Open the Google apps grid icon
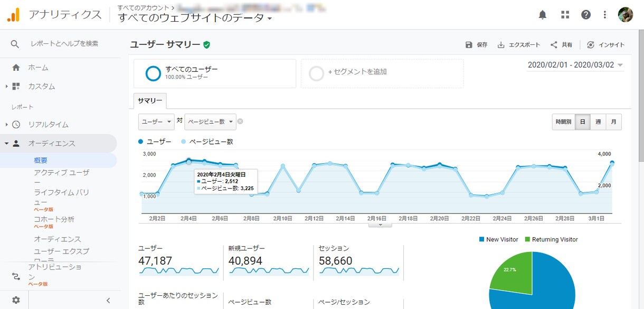Image resolution: width=644 pixels, height=309 pixels. point(565,15)
